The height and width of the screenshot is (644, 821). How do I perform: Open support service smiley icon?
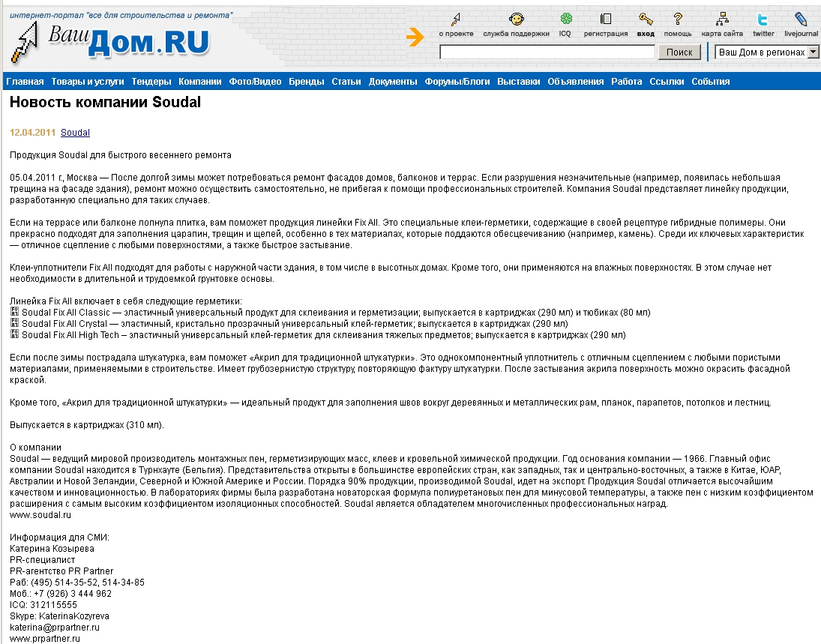[x=517, y=19]
